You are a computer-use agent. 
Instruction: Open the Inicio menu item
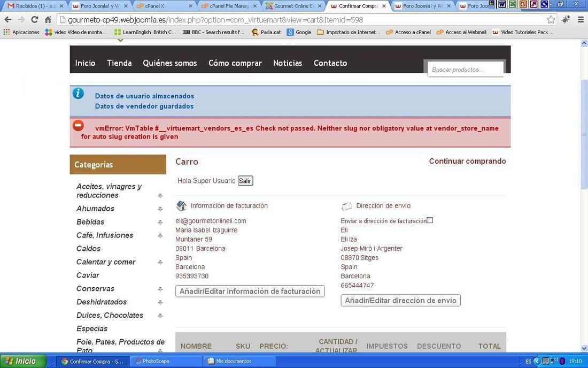click(85, 63)
